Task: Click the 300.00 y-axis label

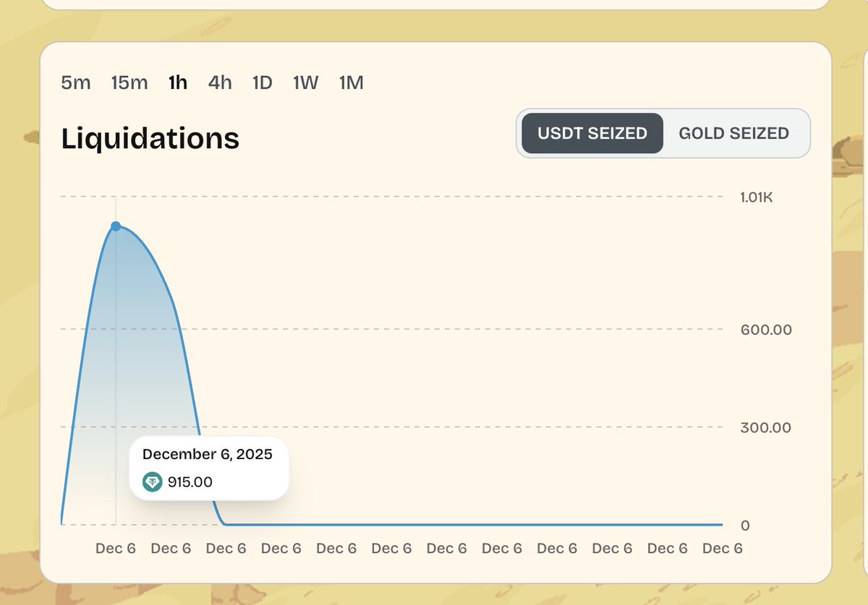Action: tap(765, 427)
